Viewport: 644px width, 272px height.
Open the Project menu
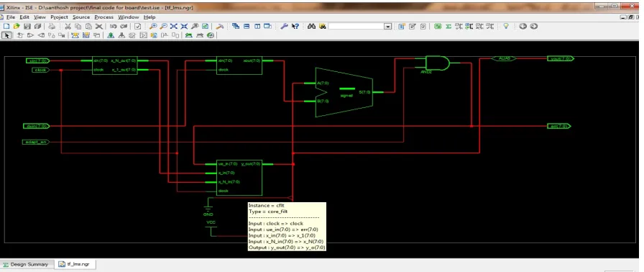59,17
